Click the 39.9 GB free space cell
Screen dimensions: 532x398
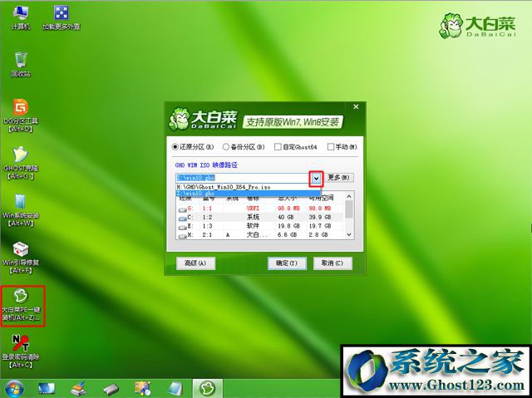click(319, 217)
